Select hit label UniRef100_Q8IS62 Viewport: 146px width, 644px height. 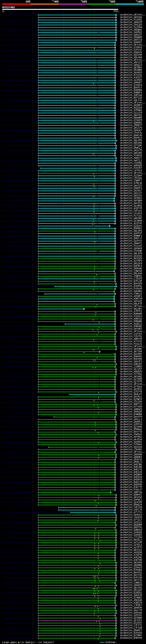pos(131,588)
